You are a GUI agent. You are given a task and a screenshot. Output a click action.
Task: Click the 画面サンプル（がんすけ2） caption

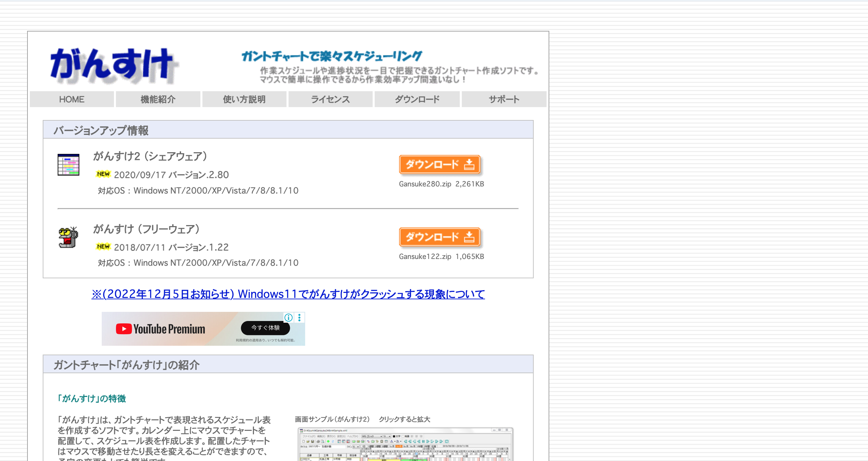click(x=332, y=419)
